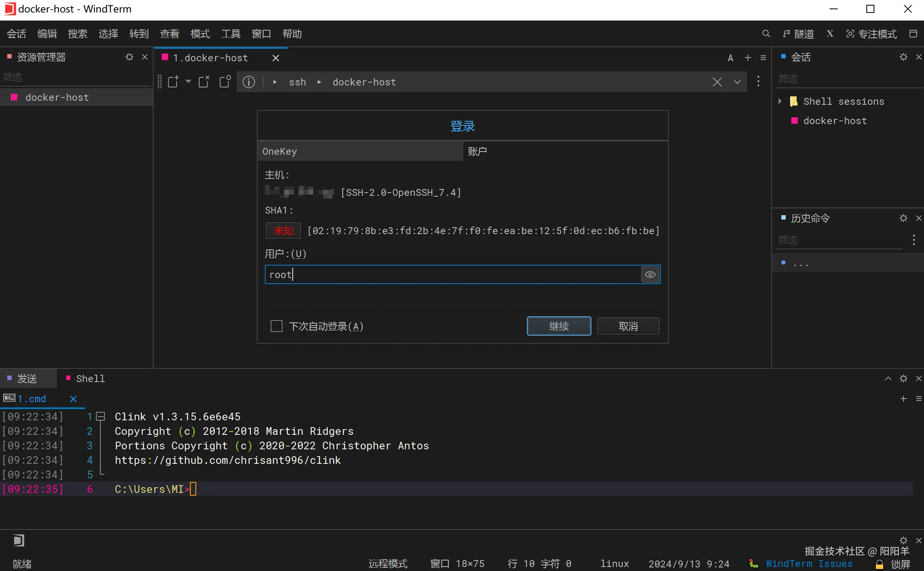This screenshot has height=571, width=924.
Task: Open the WindTerm Issues link
Action: click(x=809, y=564)
